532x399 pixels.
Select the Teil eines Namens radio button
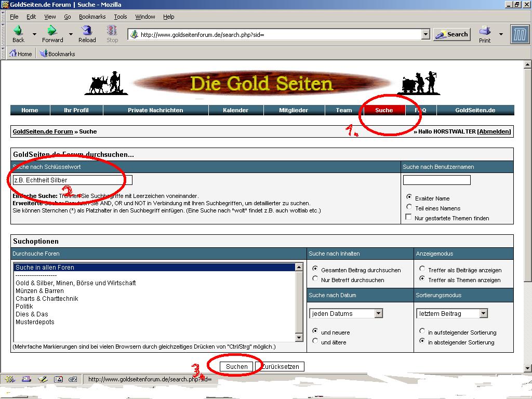[x=409, y=207]
